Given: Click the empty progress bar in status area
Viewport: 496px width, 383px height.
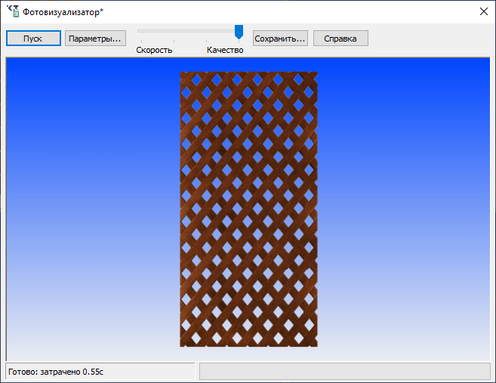Looking at the screenshot, I should pos(345,371).
